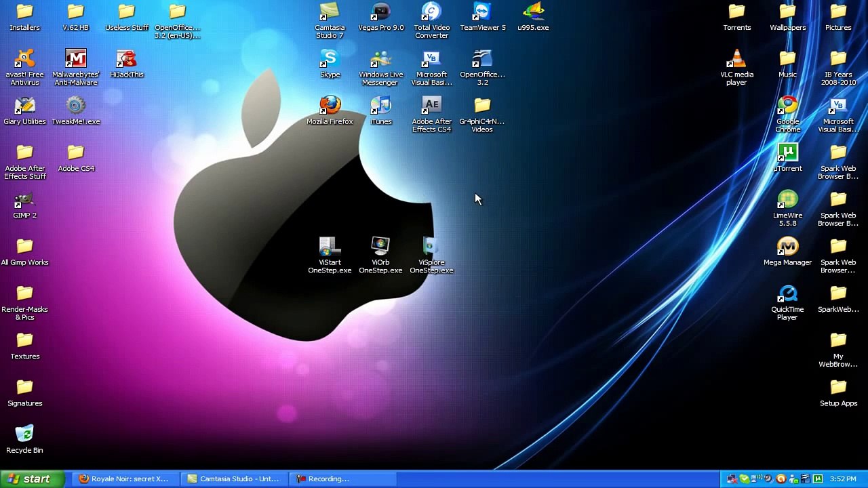Select the Textures folder
The image size is (868, 488).
tap(24, 346)
